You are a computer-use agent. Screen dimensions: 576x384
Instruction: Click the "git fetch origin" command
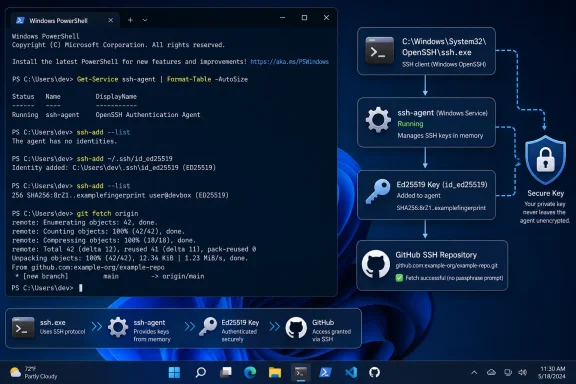coord(107,213)
